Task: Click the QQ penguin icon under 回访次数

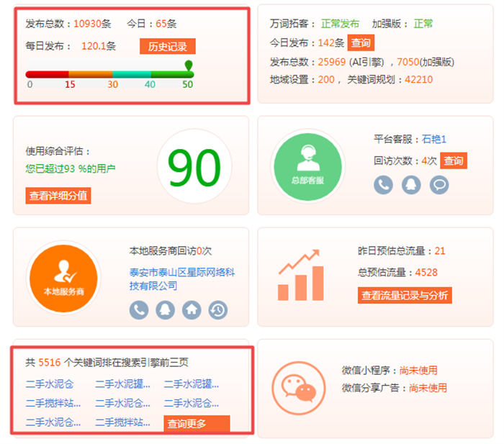Action: (x=411, y=185)
